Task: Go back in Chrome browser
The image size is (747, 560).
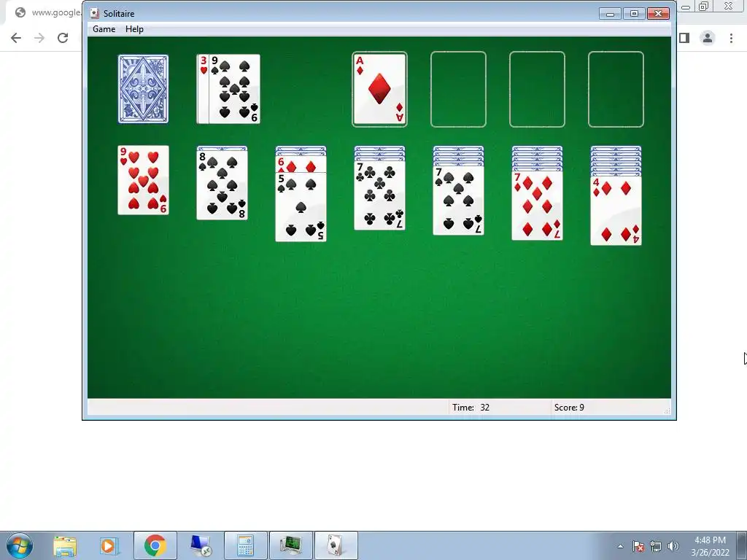Action: (x=16, y=38)
